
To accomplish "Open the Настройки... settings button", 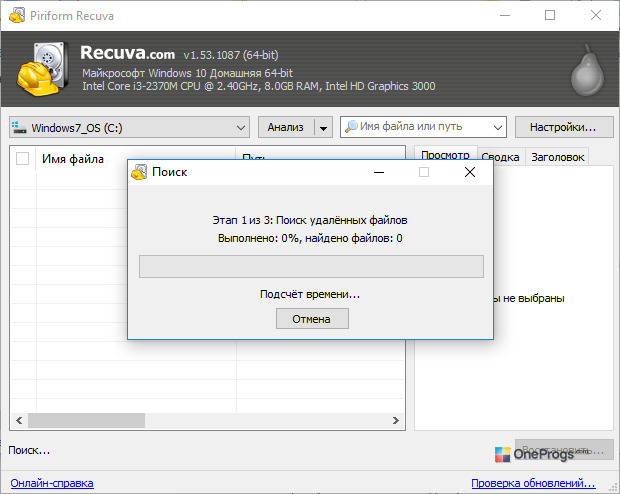I will [x=563, y=127].
